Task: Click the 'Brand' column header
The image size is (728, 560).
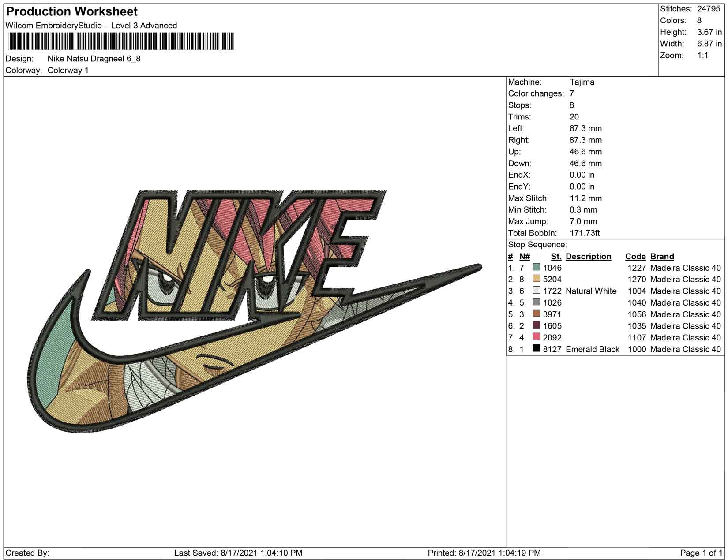Action: click(662, 257)
